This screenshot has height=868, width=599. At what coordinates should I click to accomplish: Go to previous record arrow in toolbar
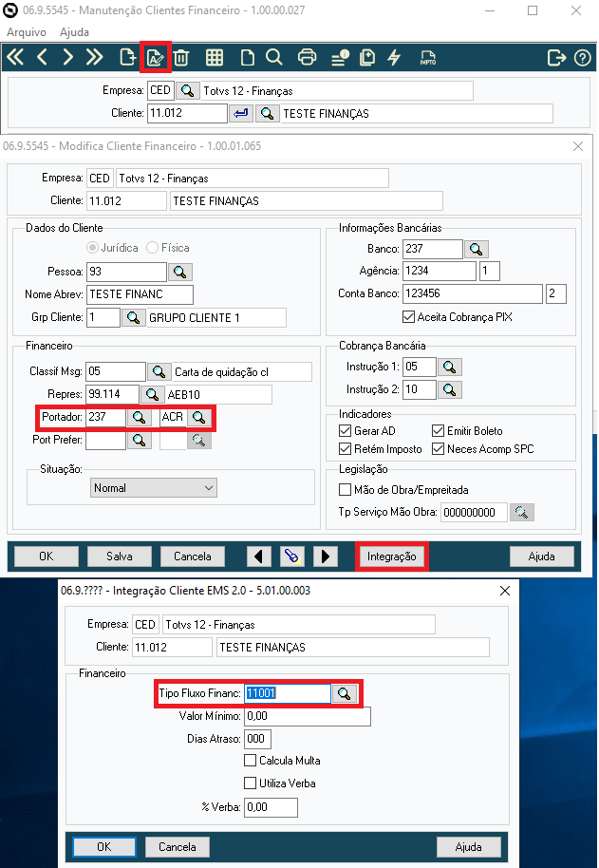(x=42, y=57)
